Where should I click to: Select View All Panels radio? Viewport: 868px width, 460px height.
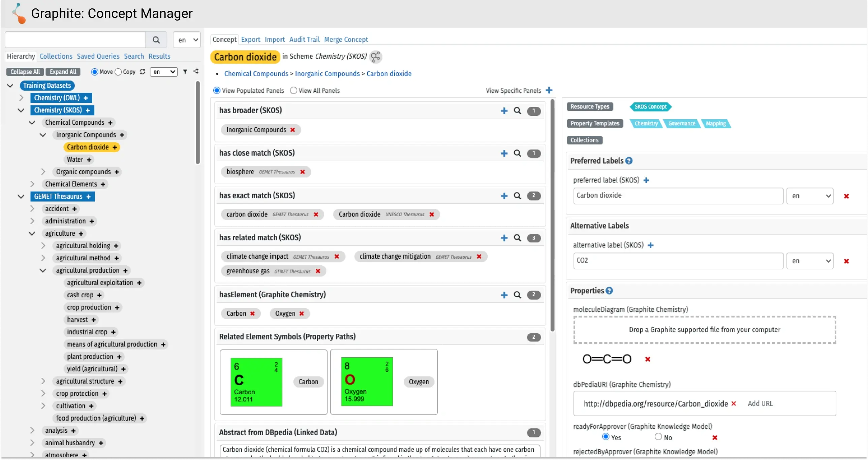293,91
